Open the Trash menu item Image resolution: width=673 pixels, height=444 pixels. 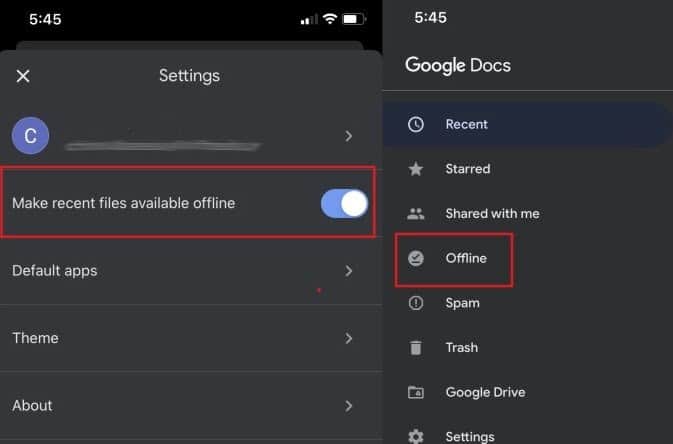(x=527, y=348)
